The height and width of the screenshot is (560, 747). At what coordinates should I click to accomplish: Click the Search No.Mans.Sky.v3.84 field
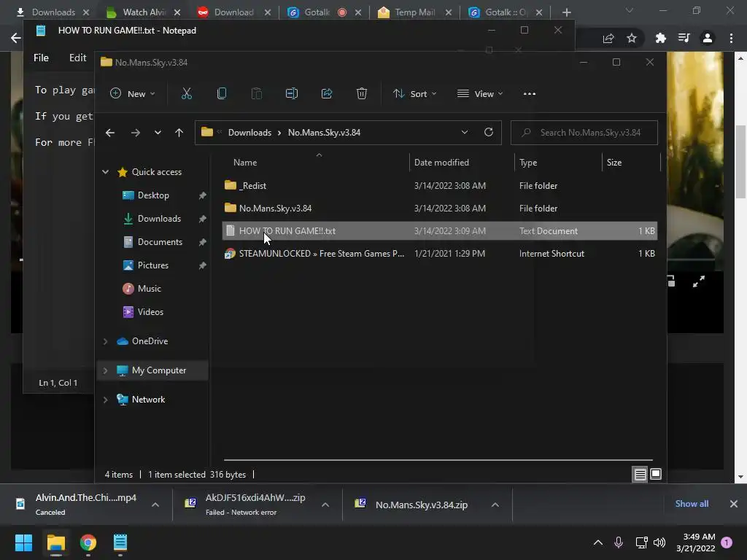(584, 133)
